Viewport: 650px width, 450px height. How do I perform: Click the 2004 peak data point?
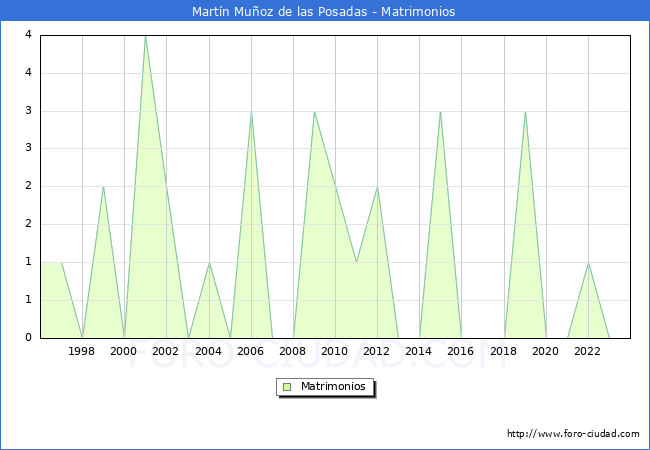tap(209, 262)
